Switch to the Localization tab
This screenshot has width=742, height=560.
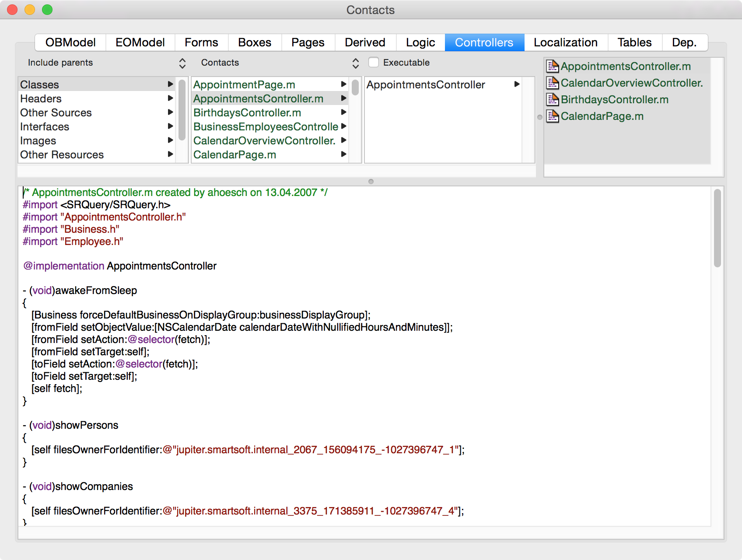[565, 42]
